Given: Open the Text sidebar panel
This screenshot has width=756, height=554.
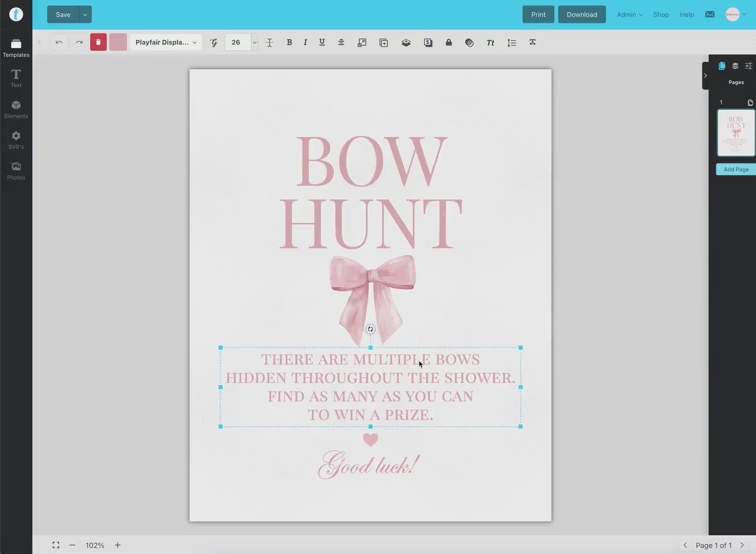Looking at the screenshot, I should pyautogui.click(x=16, y=79).
